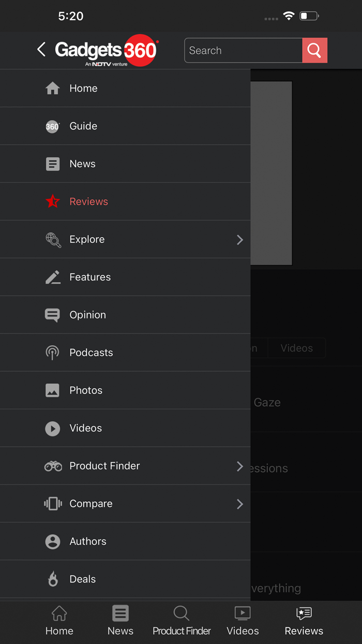This screenshot has width=362, height=644.
Task: Open Deals from the side menu
Action: pyautogui.click(x=125, y=579)
